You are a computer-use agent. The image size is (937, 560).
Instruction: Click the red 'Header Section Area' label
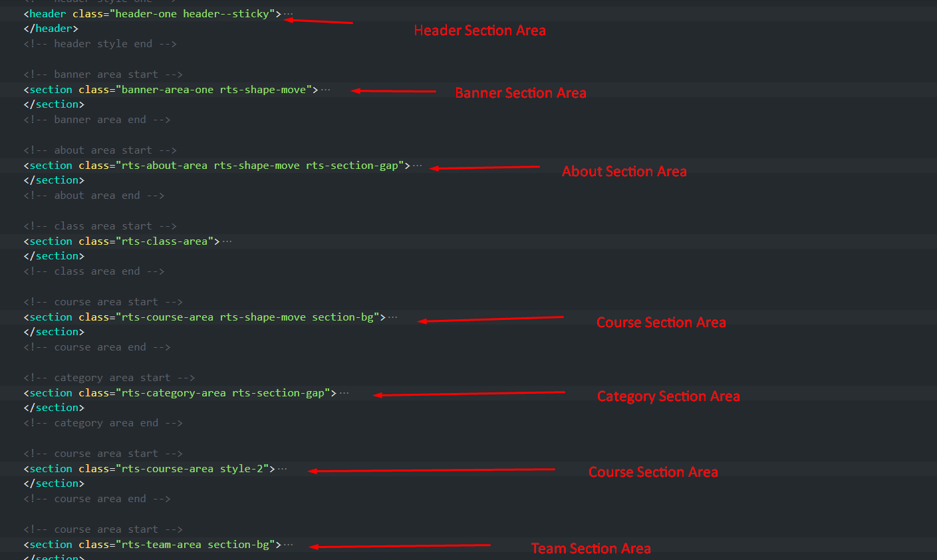coord(479,31)
